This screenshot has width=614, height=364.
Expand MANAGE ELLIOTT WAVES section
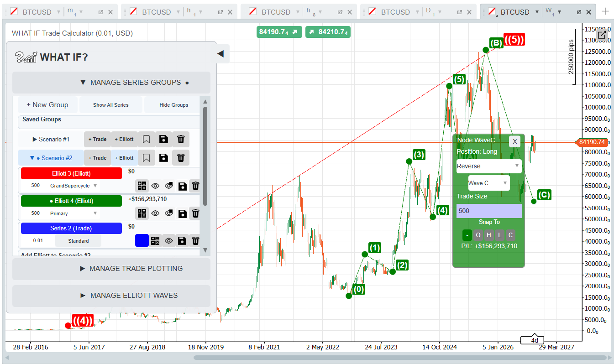click(x=111, y=296)
